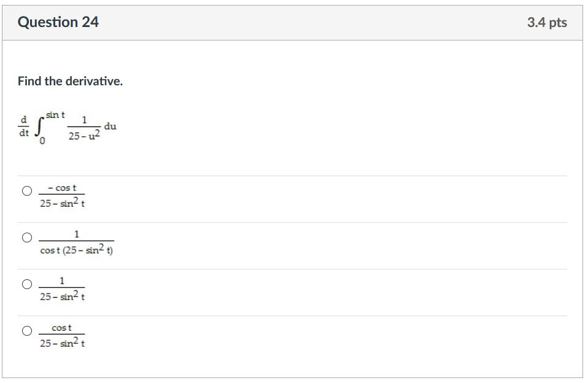Select radio button for 1 over cos t (25 − sin² t)
This screenshot has height=383, width=588.
pos(27,238)
